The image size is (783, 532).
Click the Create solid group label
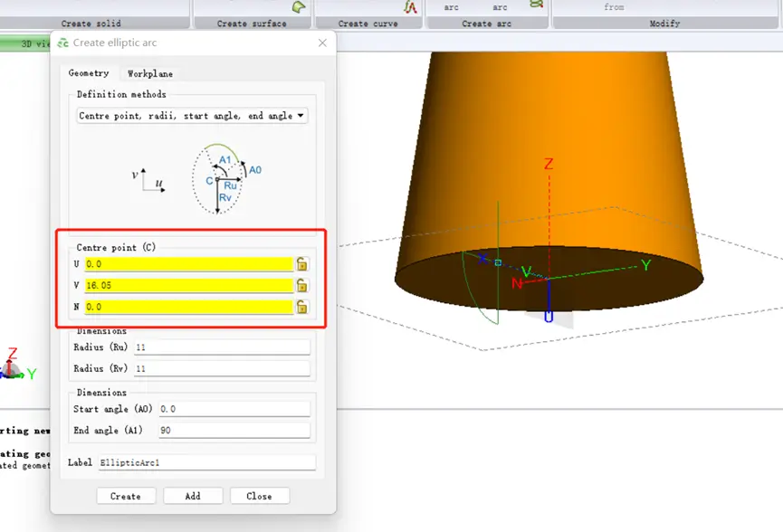pos(91,24)
